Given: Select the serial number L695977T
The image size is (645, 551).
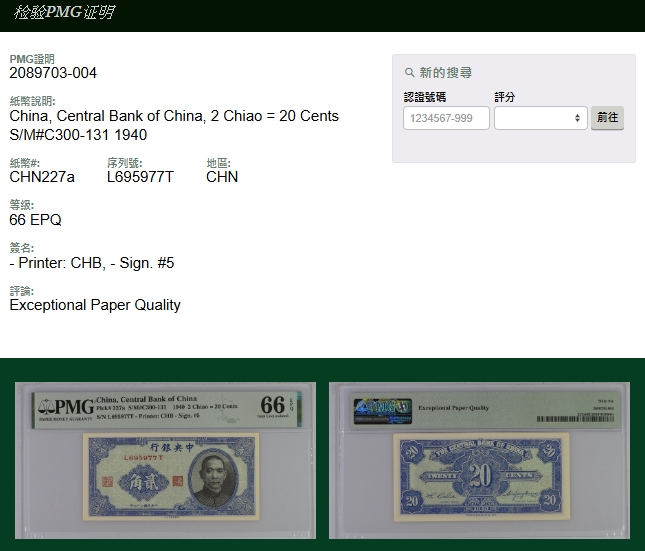Looking at the screenshot, I should click(x=140, y=177).
